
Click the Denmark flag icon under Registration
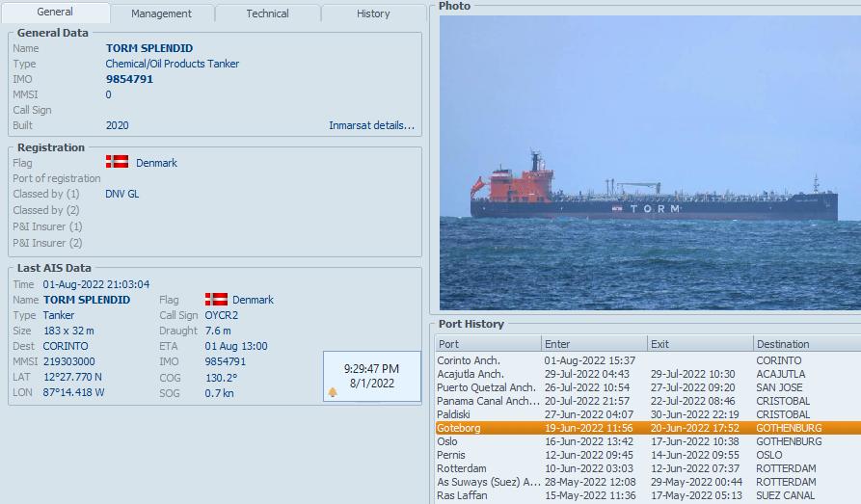117,162
